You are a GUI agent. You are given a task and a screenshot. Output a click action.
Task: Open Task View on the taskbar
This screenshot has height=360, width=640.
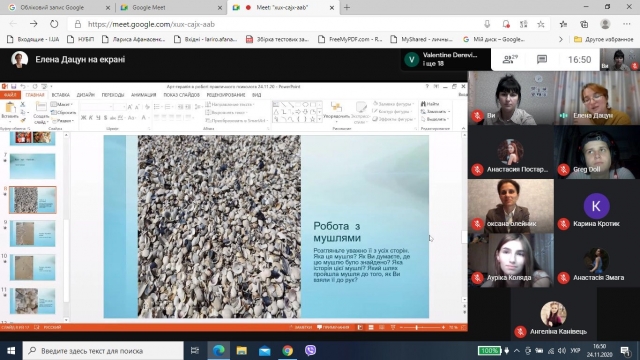point(195,351)
